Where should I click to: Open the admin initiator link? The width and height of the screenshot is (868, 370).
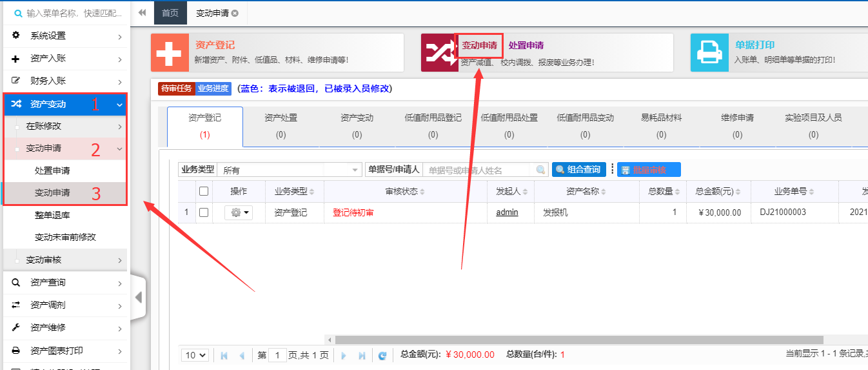(x=507, y=212)
